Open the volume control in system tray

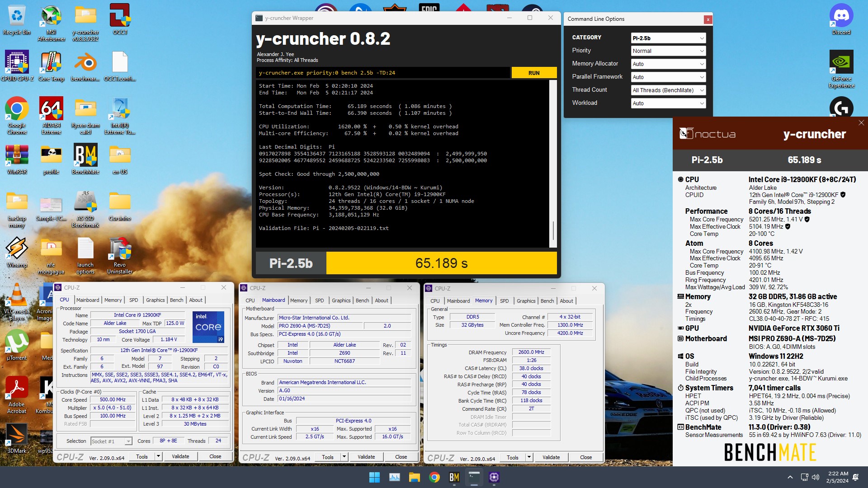[816, 477]
